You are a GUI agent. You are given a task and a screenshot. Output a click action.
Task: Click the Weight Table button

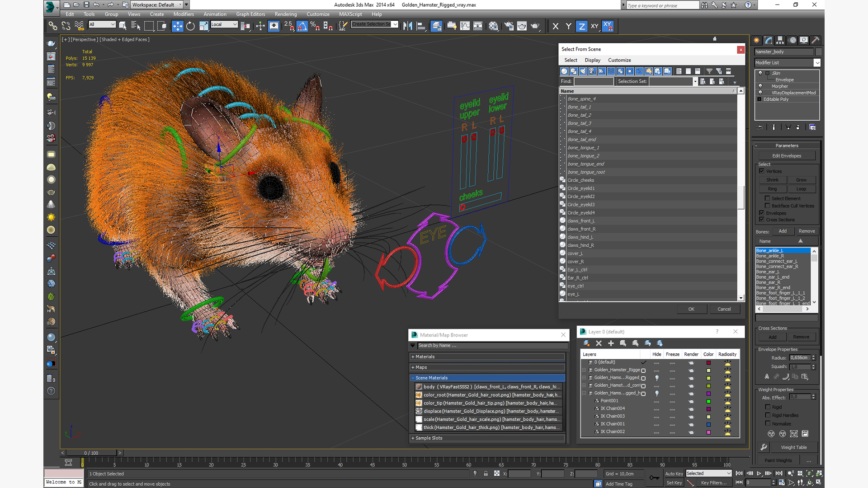(x=794, y=447)
